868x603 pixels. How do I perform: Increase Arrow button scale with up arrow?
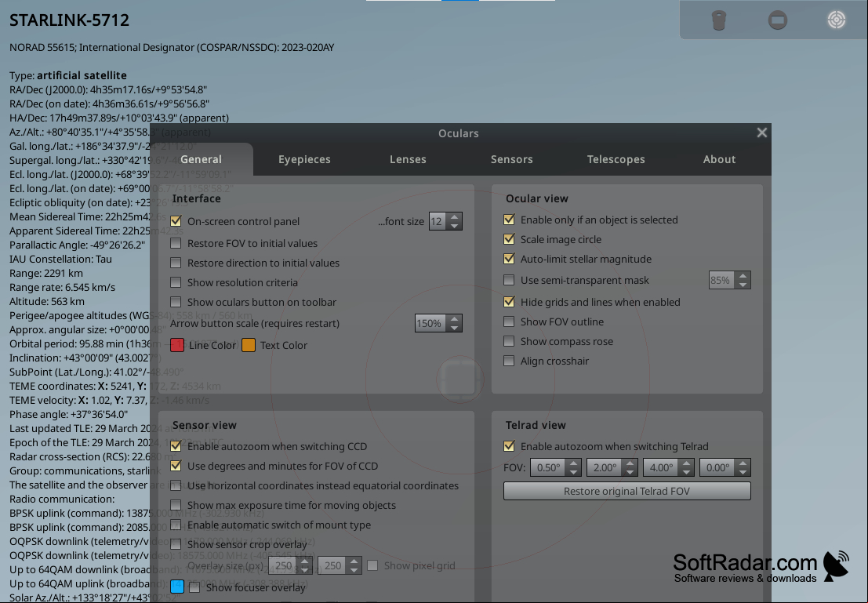click(x=455, y=319)
